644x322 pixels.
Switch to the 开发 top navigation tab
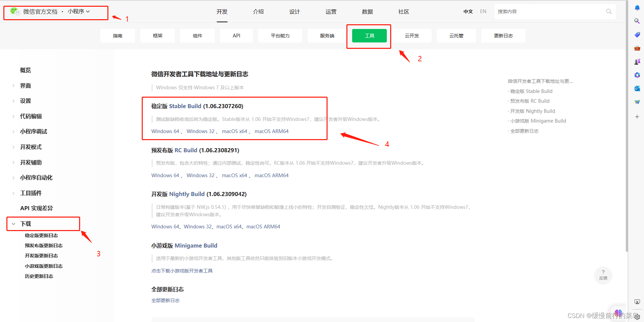click(222, 11)
